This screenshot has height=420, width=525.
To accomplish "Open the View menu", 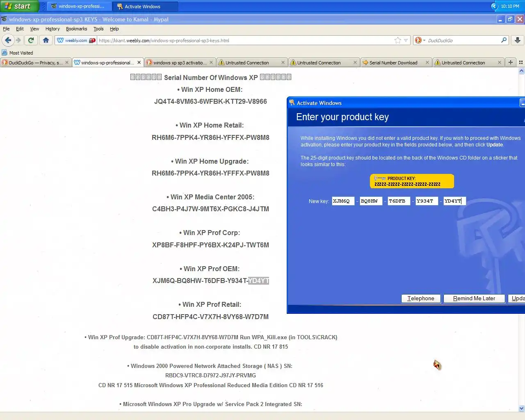I will pos(34,29).
